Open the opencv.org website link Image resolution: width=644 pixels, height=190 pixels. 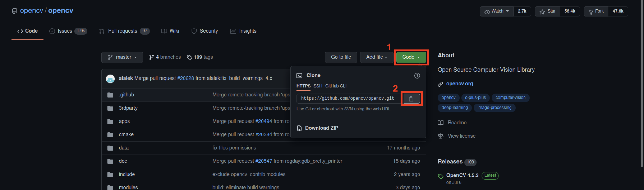tap(459, 84)
